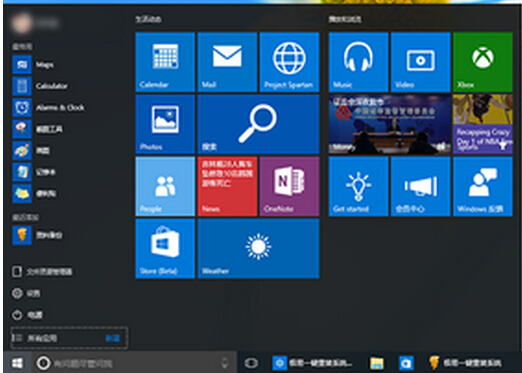Viewport: 522px width, 373px height.
Task: Open the Windows Feedback tile
Action: (483, 186)
